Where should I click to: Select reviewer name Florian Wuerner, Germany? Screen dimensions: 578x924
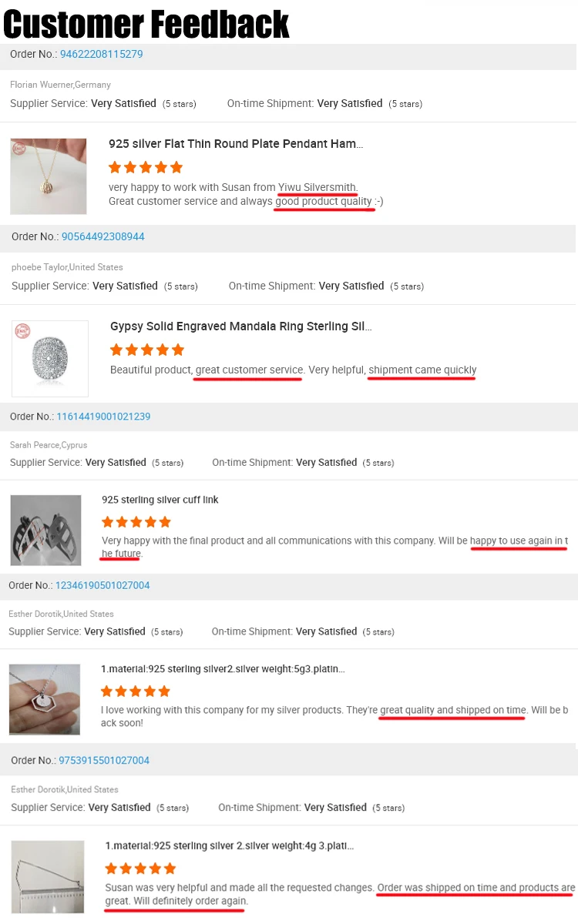click(60, 85)
